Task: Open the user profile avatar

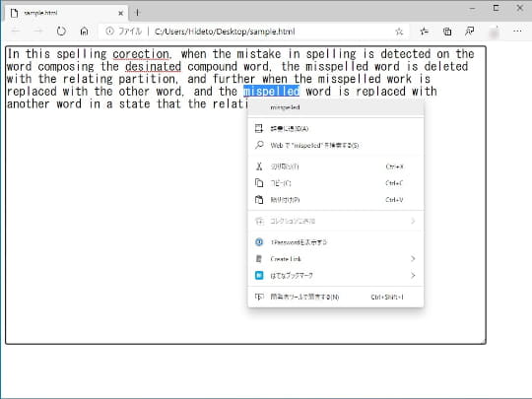Action: click(495, 32)
